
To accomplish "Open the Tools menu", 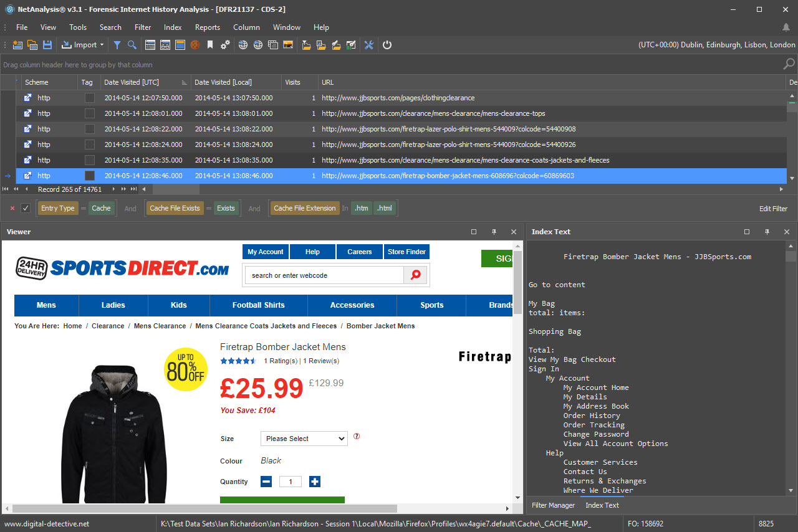I will point(78,27).
